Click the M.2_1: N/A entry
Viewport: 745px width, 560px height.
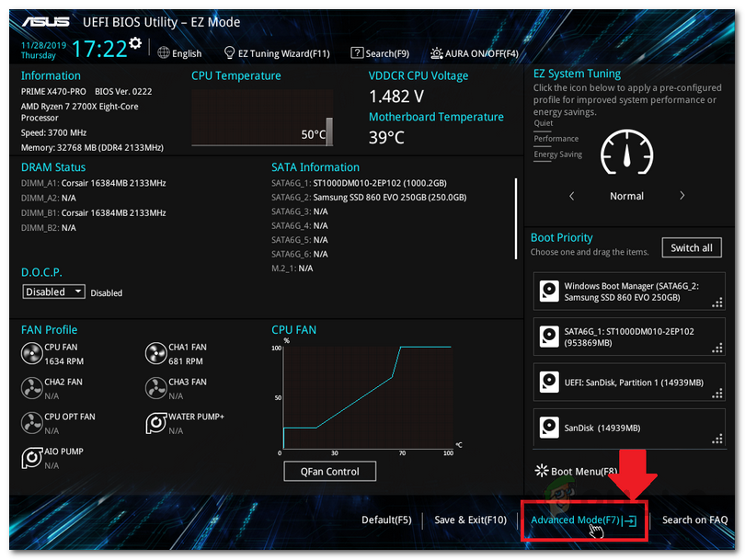point(292,269)
